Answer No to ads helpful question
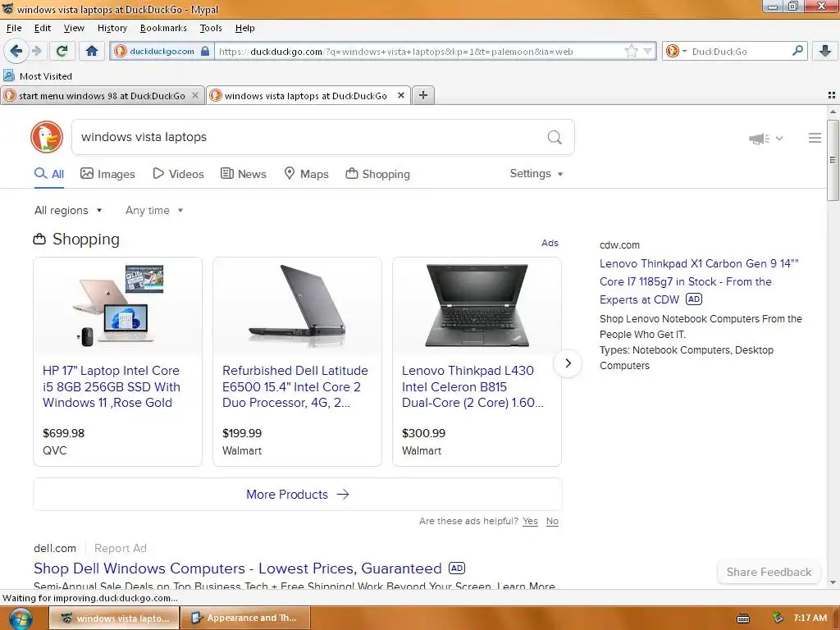840x630 pixels. click(x=552, y=521)
